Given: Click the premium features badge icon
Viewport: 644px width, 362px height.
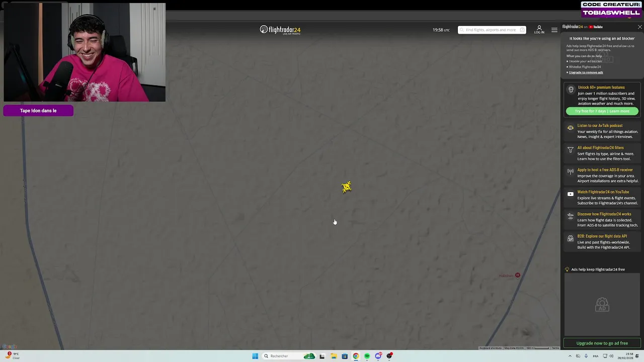Looking at the screenshot, I should tap(571, 89).
